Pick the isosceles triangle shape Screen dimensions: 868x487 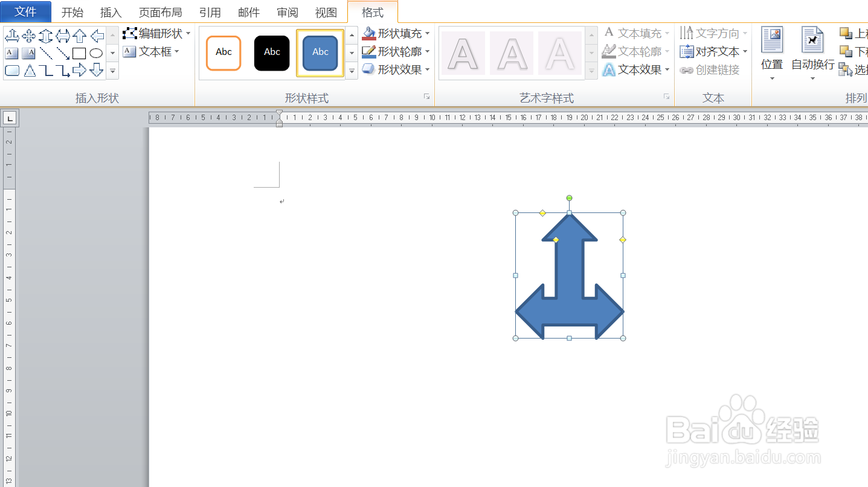point(28,71)
